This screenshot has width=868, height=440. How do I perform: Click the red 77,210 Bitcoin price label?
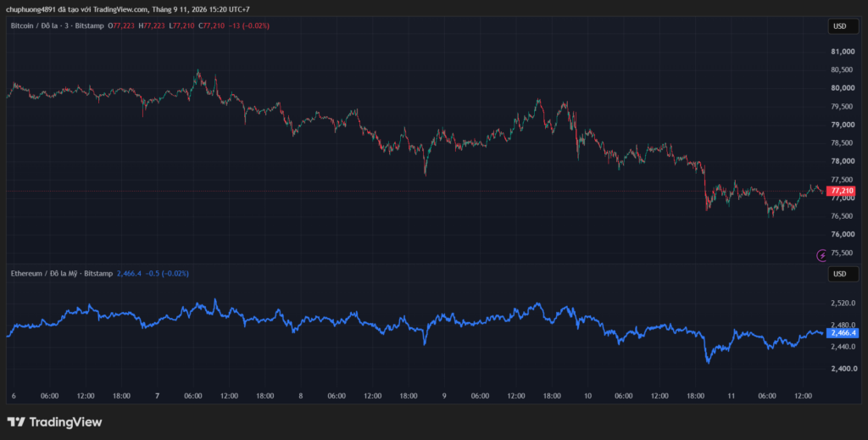[x=840, y=191]
